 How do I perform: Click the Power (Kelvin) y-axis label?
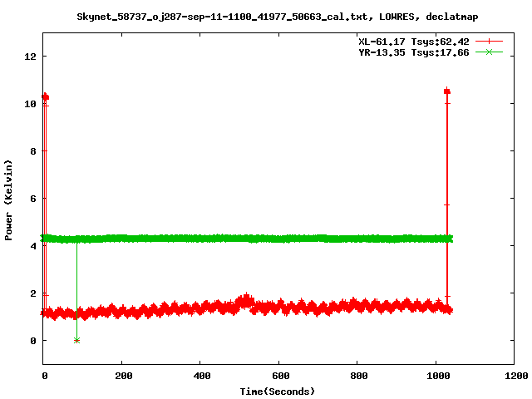pos(9,199)
